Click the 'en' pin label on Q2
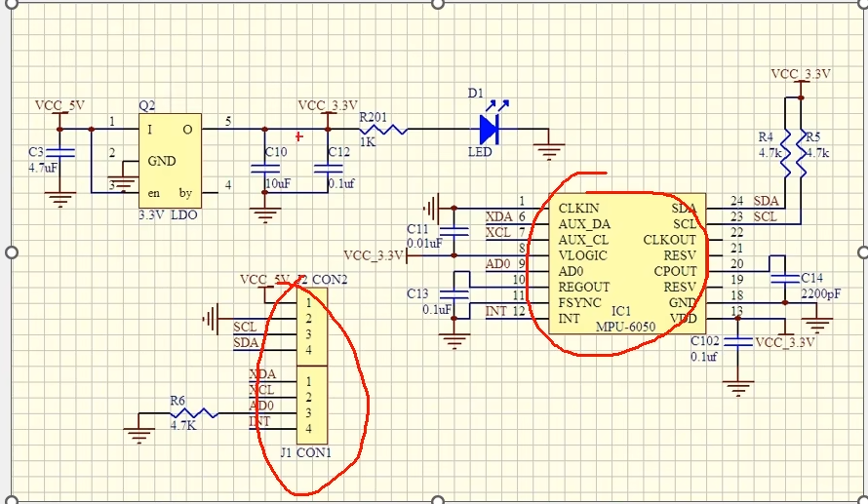Screen dimensions: 868x504 coord(153,193)
